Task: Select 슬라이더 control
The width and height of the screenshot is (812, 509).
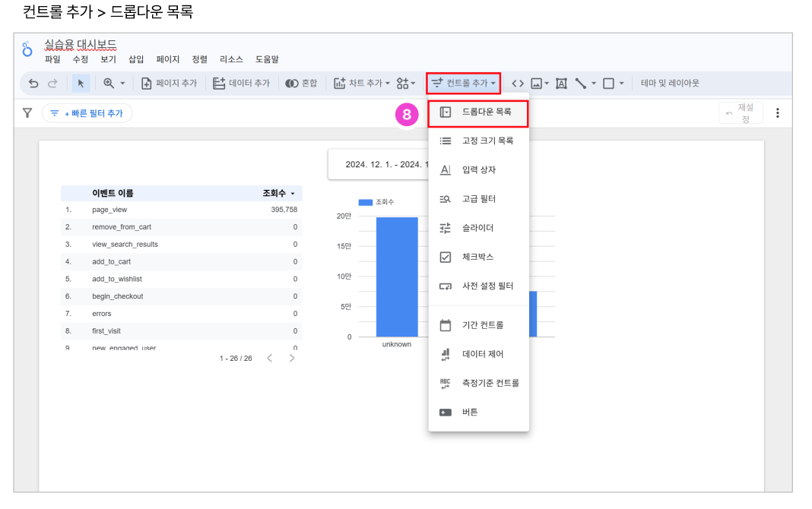Action: click(x=478, y=228)
